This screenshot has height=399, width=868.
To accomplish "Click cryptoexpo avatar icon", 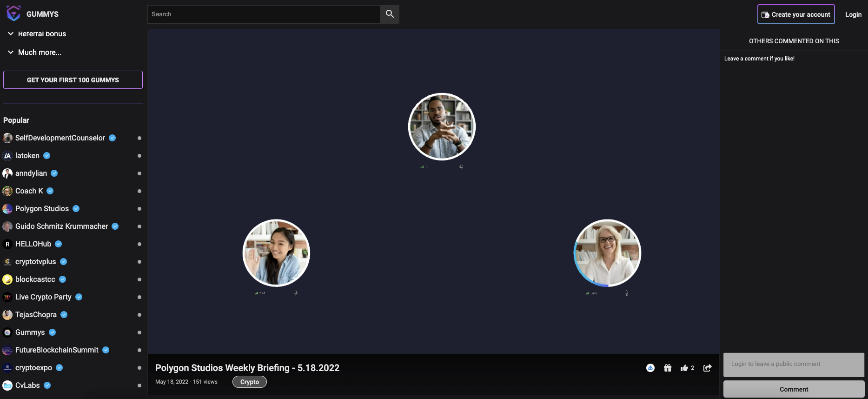I will [7, 367].
